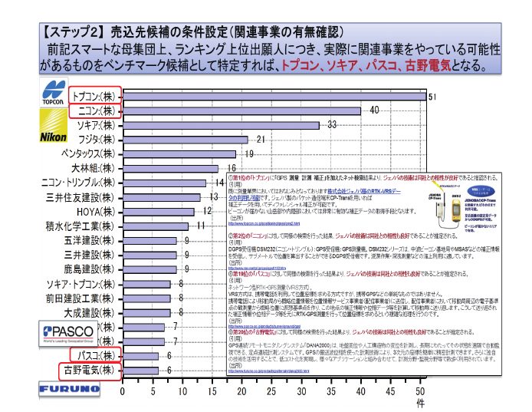Click the data value 12 next to HOYA bar

(207, 211)
